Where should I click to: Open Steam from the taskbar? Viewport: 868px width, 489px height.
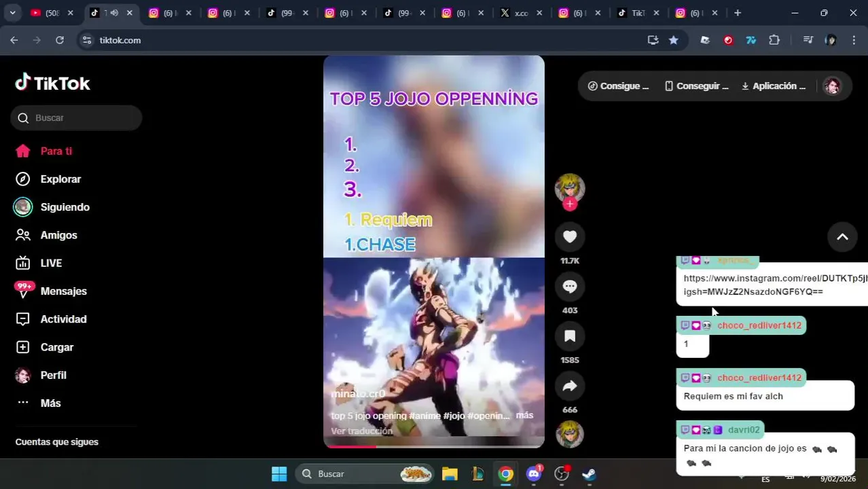pyautogui.click(x=589, y=474)
